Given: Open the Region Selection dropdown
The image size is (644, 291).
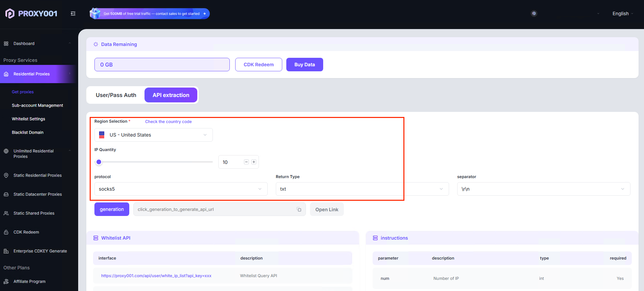Looking at the screenshot, I should (x=154, y=135).
